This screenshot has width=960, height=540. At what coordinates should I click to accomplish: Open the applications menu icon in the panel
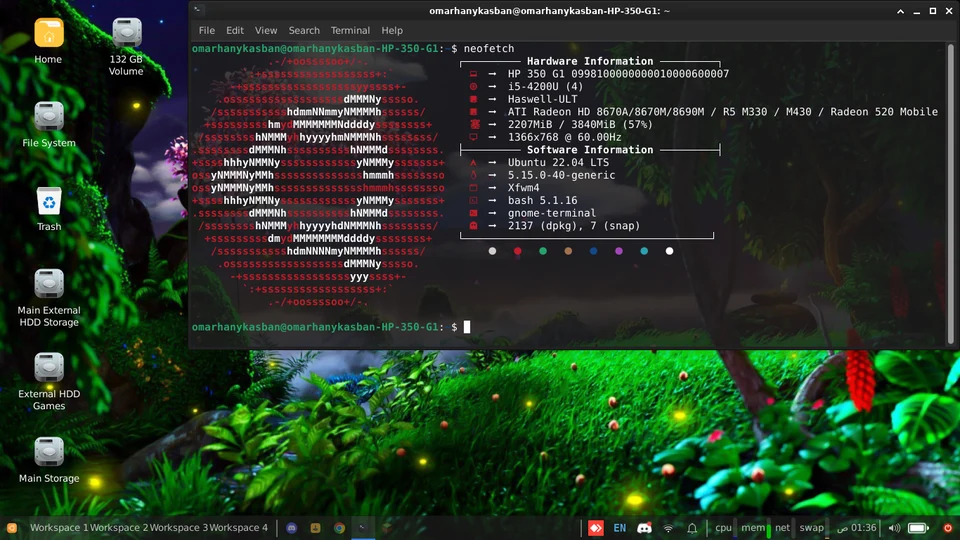tap(12, 528)
